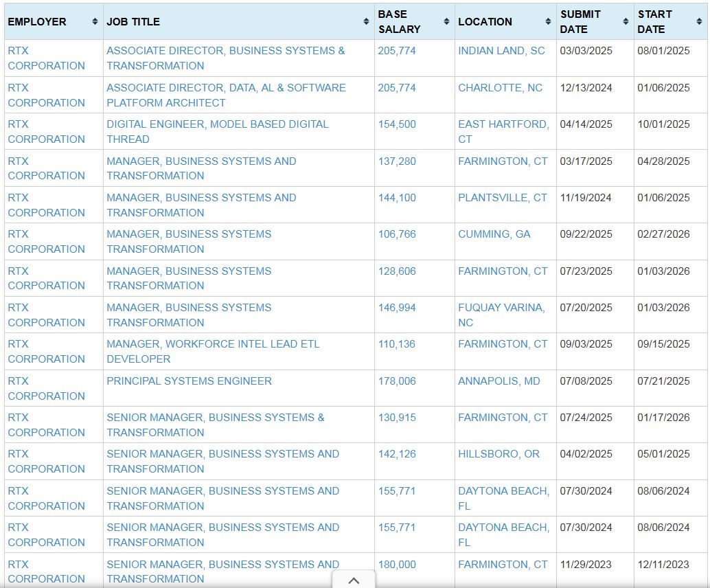Open Principal Systems Engineer job link
This screenshot has width=710, height=588.
pos(189,381)
